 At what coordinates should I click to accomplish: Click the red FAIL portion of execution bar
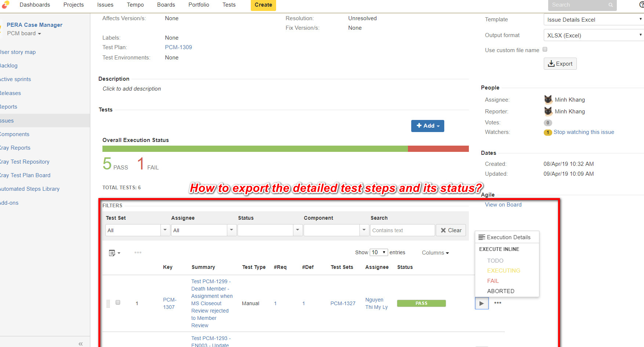point(438,149)
